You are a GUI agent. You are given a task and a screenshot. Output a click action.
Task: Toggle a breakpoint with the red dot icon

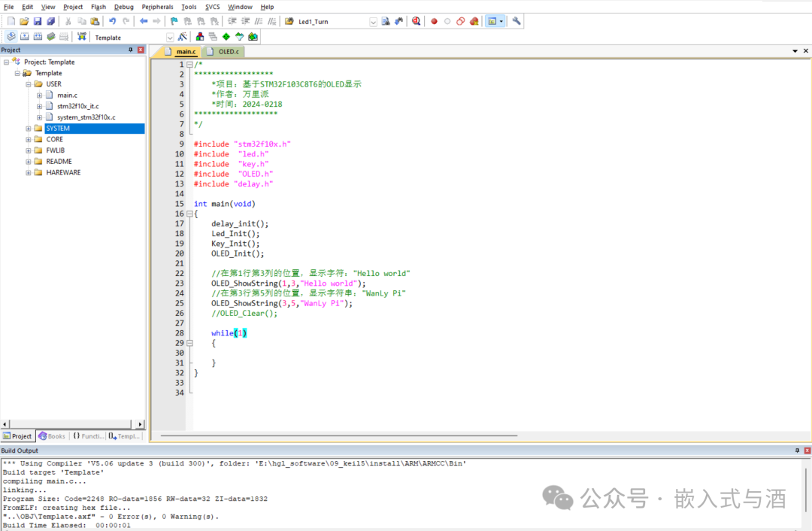click(434, 21)
